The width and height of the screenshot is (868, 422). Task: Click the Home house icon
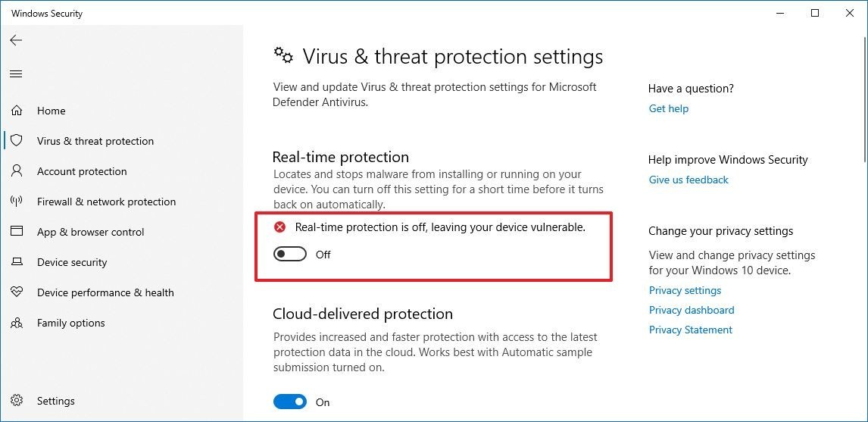pyautogui.click(x=17, y=111)
